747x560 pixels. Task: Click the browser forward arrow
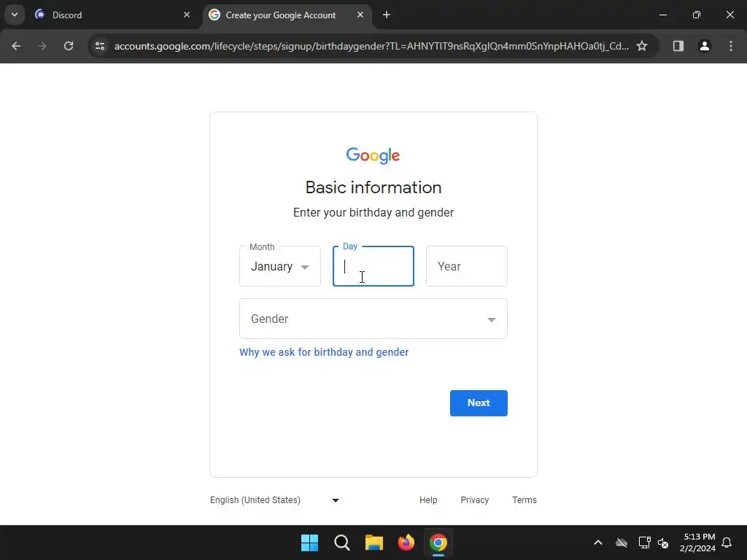pyautogui.click(x=42, y=46)
